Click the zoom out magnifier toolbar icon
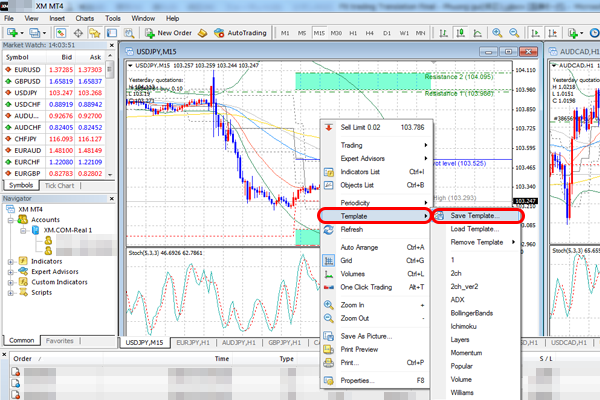The height and width of the screenshot is (400, 600). coord(514,33)
